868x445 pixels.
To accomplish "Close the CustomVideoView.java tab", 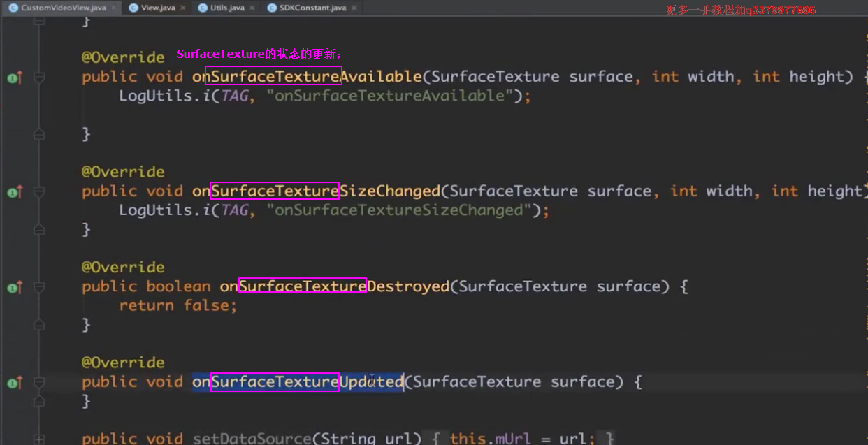I will click(x=113, y=8).
